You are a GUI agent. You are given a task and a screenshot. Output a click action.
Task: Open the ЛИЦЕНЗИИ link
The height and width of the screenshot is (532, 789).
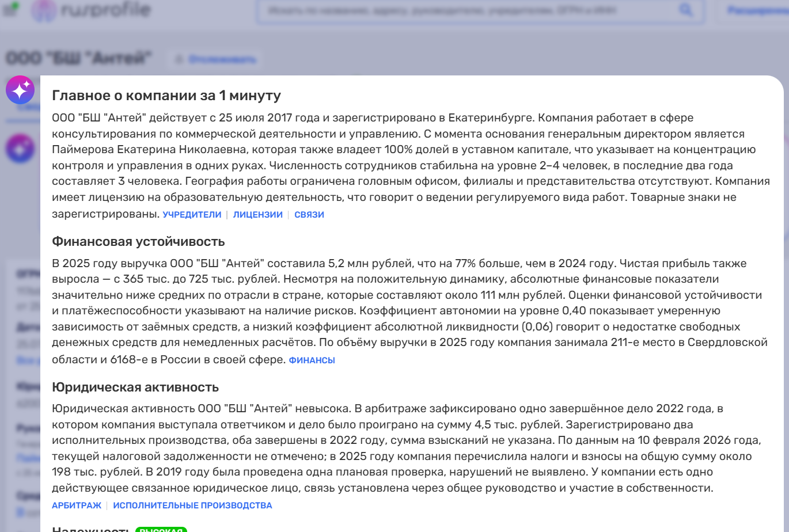[x=257, y=214]
